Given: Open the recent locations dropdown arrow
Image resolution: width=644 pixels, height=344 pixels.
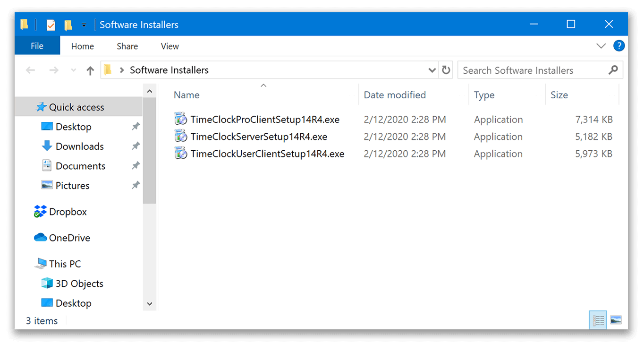Looking at the screenshot, I should pyautogui.click(x=73, y=70).
